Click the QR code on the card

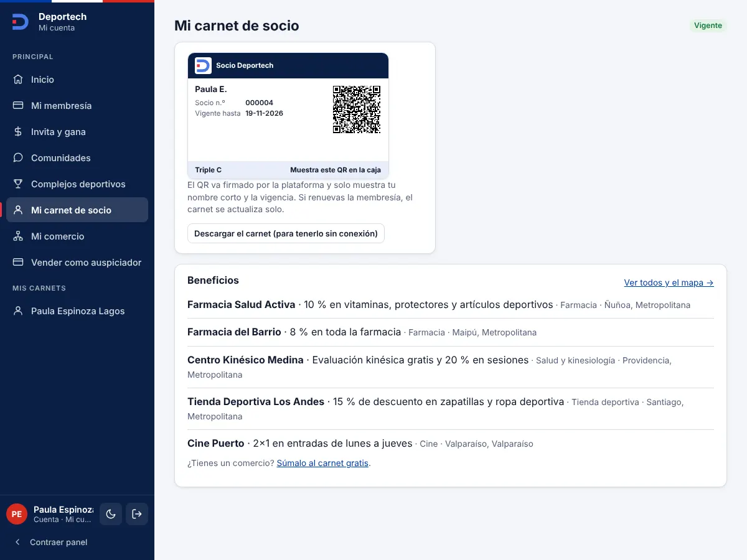coord(357,110)
